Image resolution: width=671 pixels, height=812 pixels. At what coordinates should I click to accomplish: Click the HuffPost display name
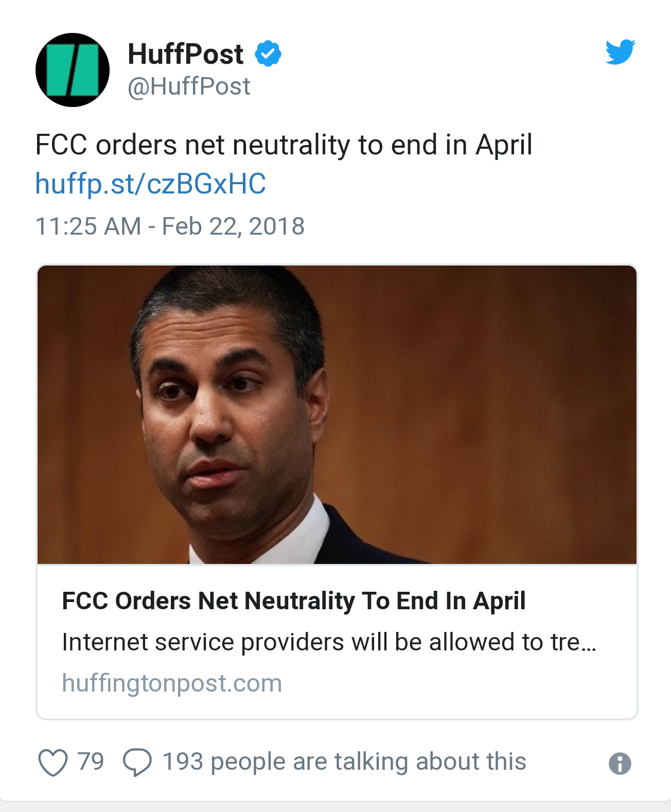point(186,54)
